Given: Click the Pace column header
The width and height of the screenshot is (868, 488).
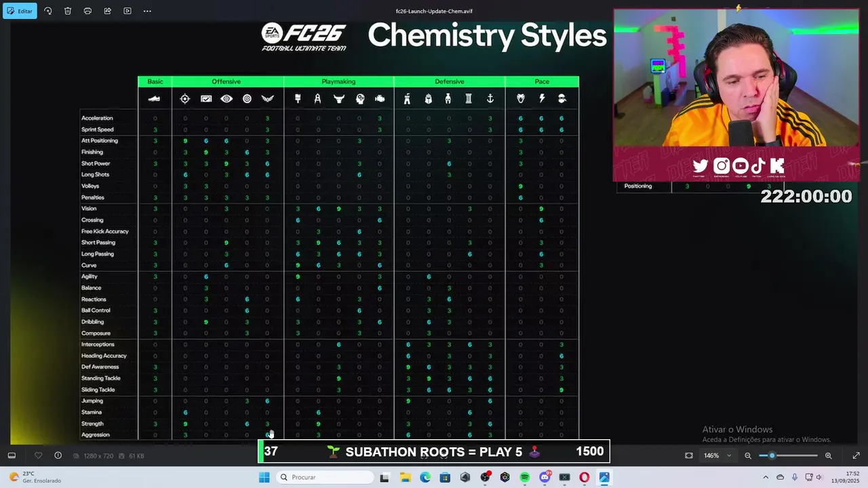Looking at the screenshot, I should pos(542,81).
